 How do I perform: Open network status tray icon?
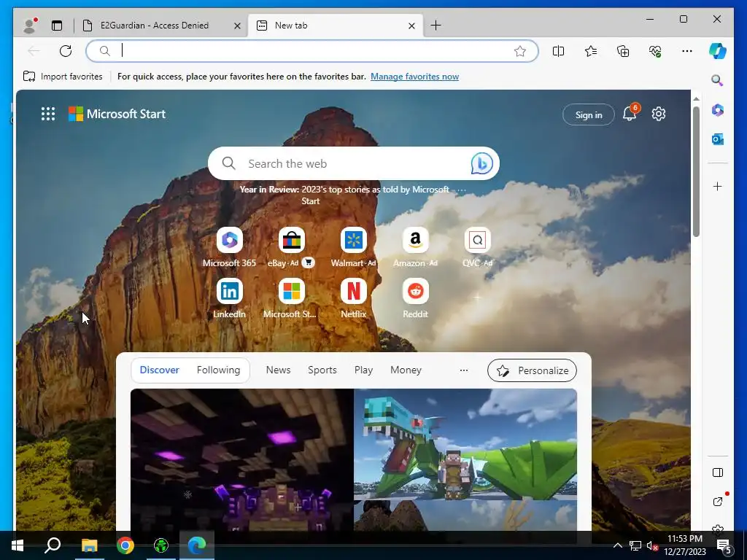[x=635, y=545]
